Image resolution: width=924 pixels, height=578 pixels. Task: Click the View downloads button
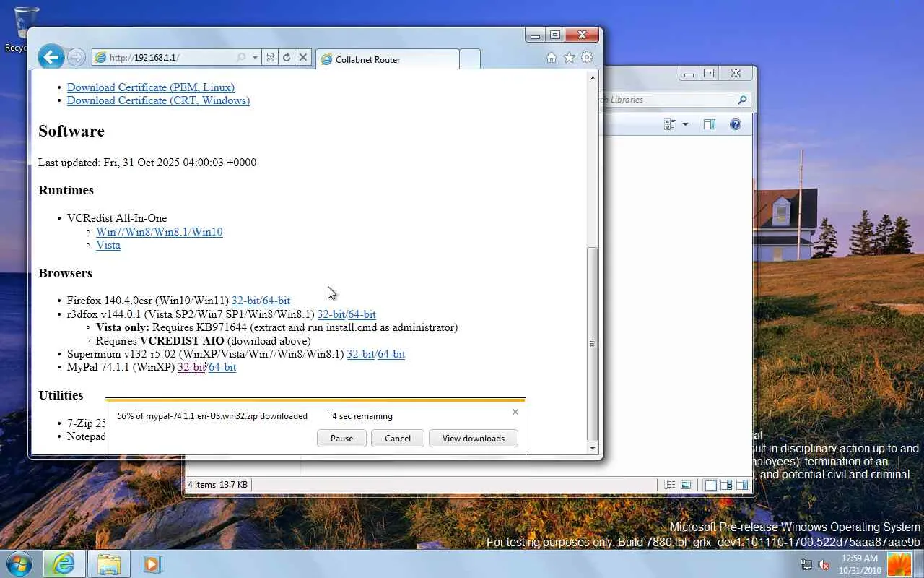pos(474,439)
